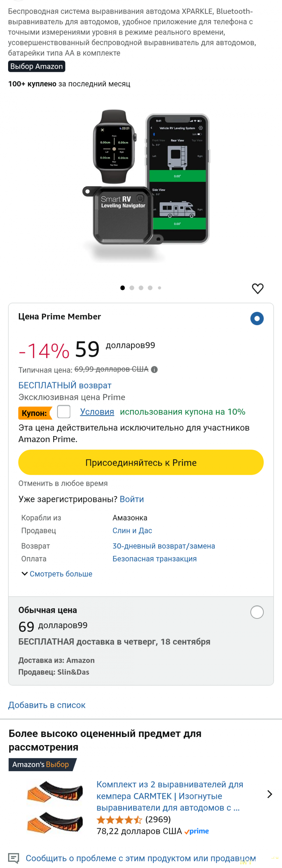Tap the right chevron beside CARMTEK item
Screen dimensions: 282x868
pos(270,794)
